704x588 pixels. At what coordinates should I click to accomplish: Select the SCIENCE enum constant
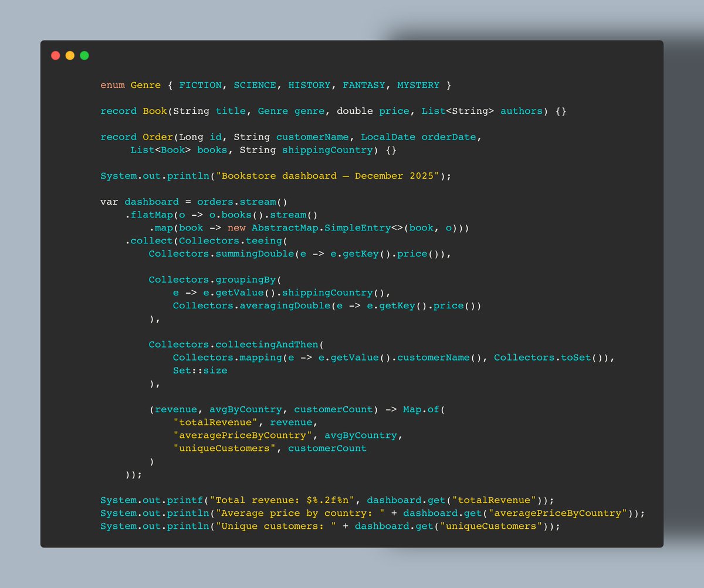click(255, 85)
